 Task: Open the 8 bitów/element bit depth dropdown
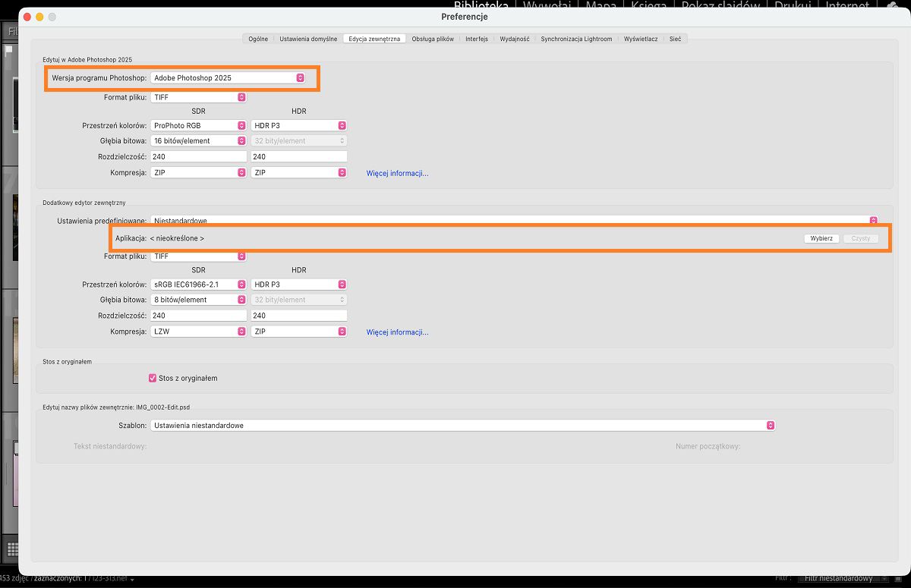coord(199,300)
